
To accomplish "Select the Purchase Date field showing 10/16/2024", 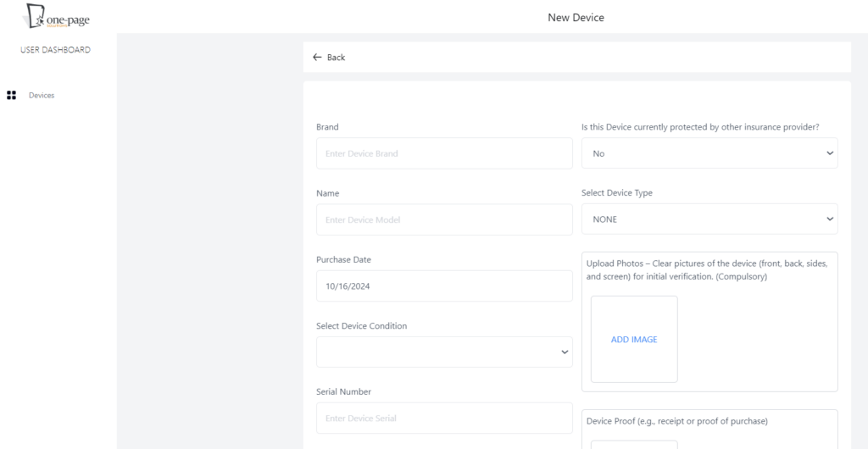I will pyautogui.click(x=443, y=286).
